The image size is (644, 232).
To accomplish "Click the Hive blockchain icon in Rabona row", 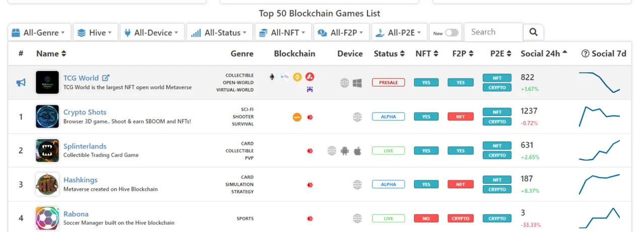I will [x=310, y=218].
